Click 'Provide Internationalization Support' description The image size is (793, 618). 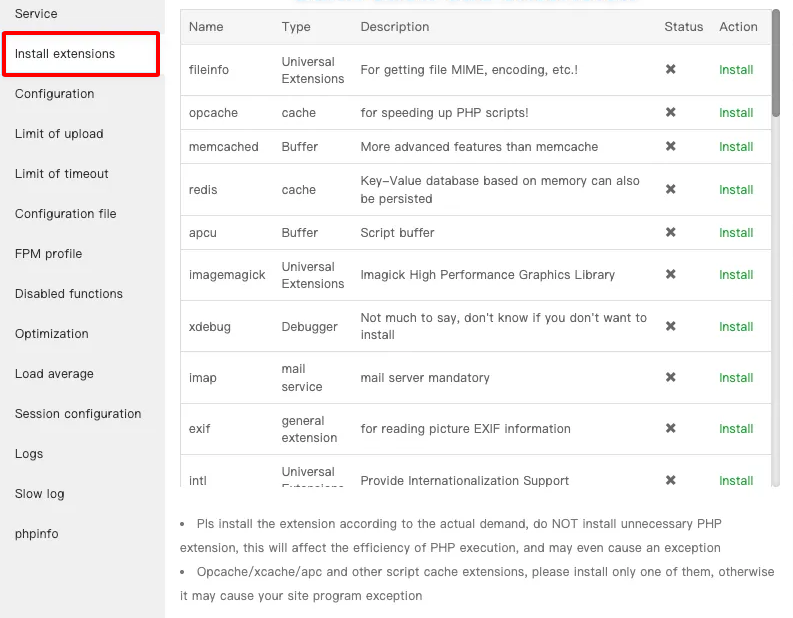464,480
